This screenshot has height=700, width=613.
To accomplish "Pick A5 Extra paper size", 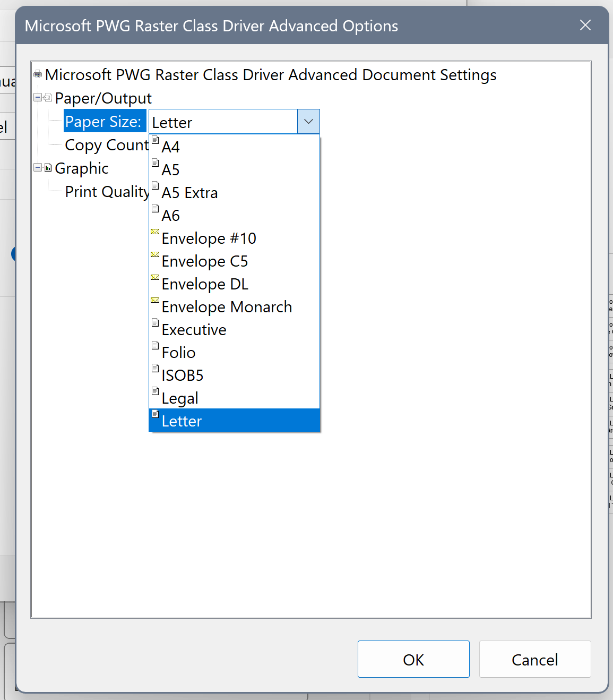I will click(235, 192).
